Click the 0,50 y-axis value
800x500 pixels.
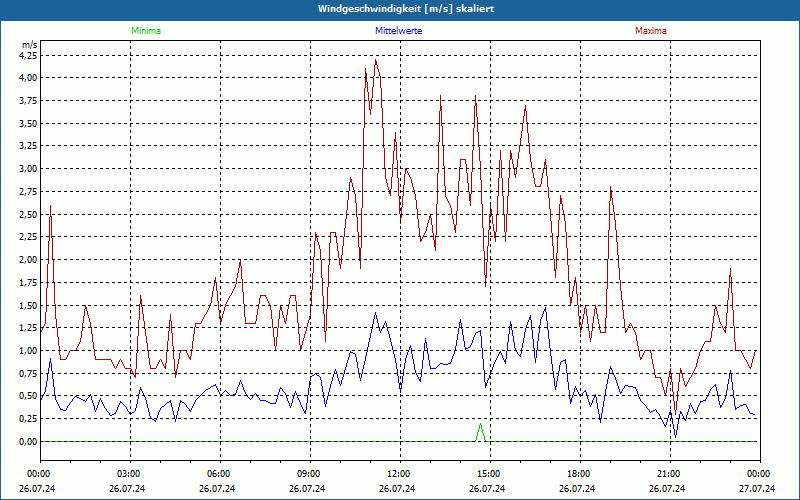point(28,396)
